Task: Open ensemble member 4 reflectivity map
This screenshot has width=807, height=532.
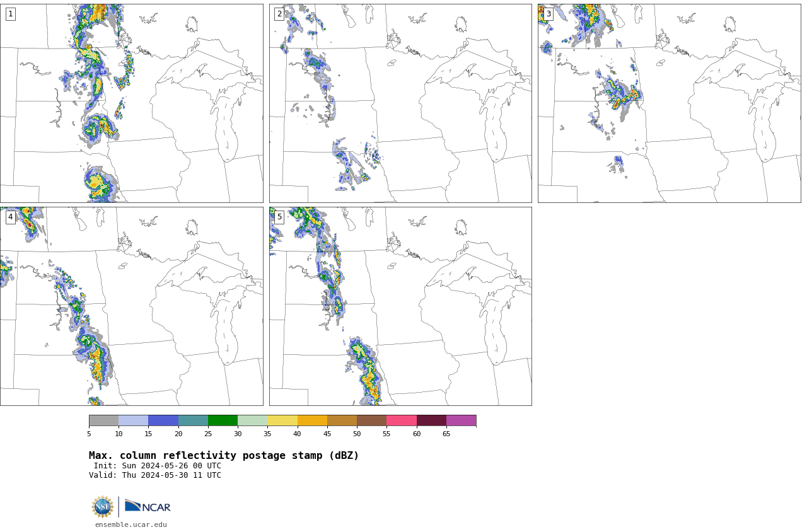Action: [131, 306]
